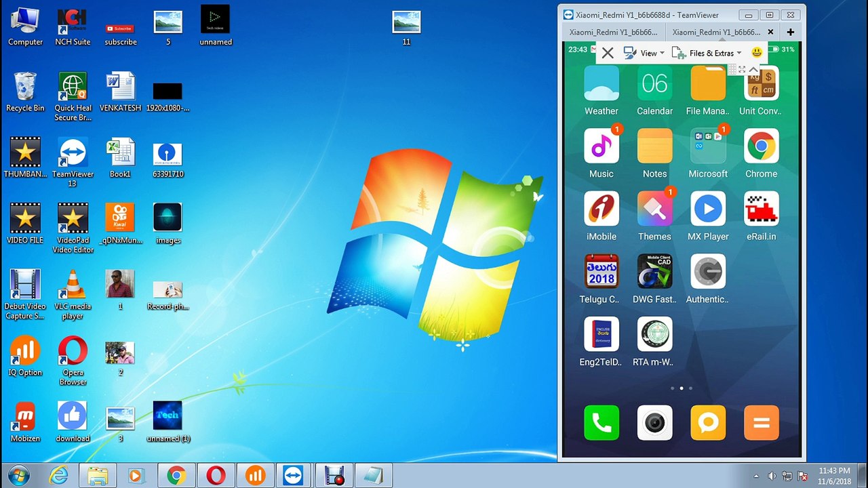Open the eRail.in train app

pyautogui.click(x=762, y=209)
